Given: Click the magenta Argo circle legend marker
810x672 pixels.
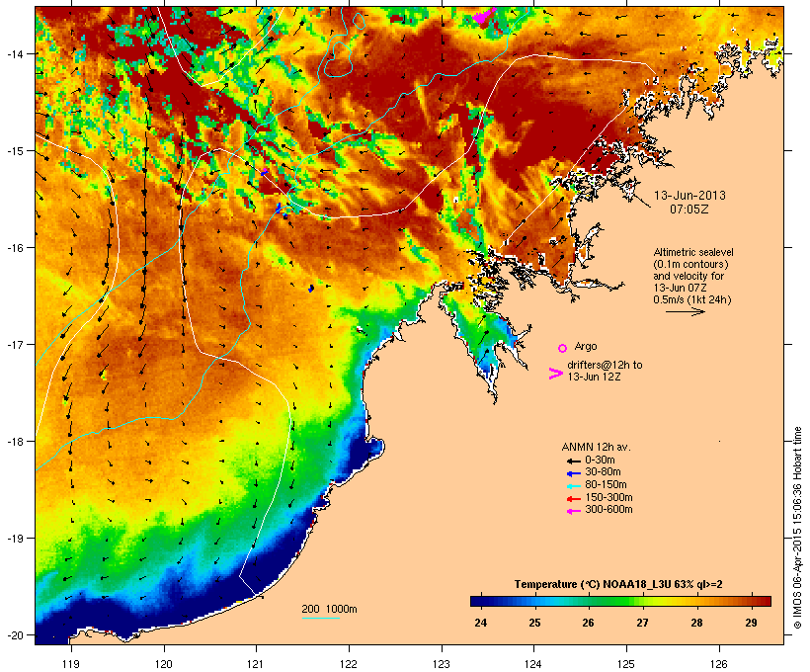Looking at the screenshot, I should pos(563,348).
